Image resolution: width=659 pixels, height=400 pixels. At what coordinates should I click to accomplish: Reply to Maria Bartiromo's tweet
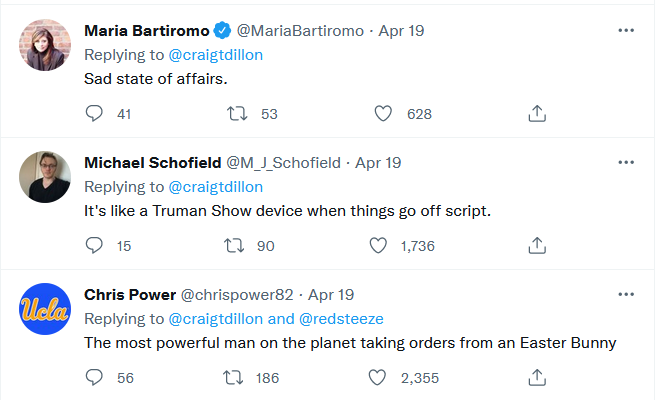[x=95, y=114]
